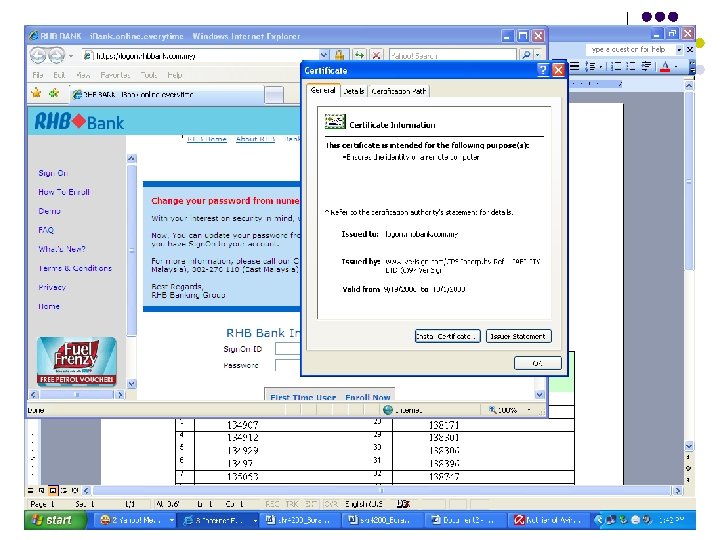720x540 pixels.
Task: Toggle the TRK track changes indicator
Action: click(x=292, y=504)
